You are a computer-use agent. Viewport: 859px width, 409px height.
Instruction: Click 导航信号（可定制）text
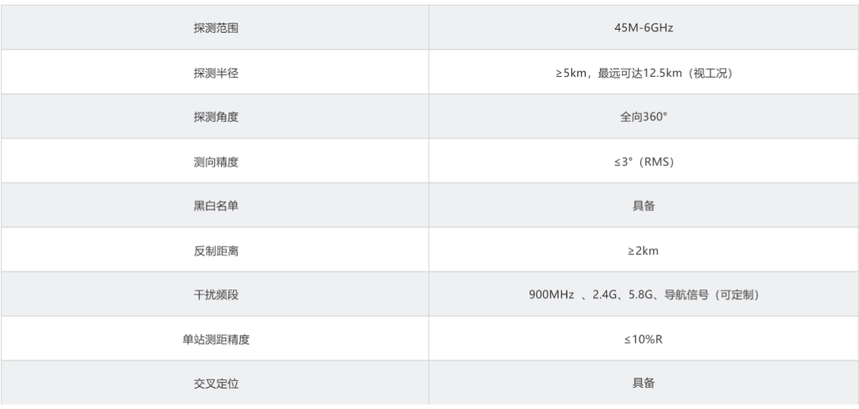(x=712, y=295)
